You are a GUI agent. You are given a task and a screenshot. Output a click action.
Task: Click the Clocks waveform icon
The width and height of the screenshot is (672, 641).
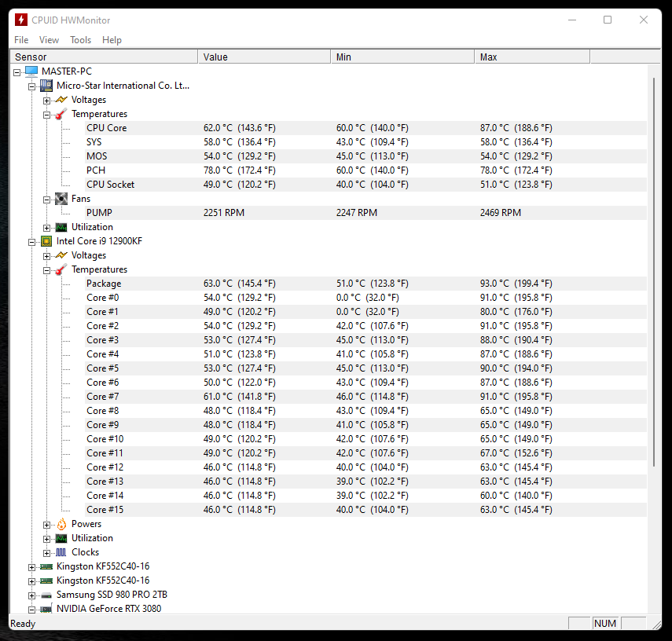61,552
